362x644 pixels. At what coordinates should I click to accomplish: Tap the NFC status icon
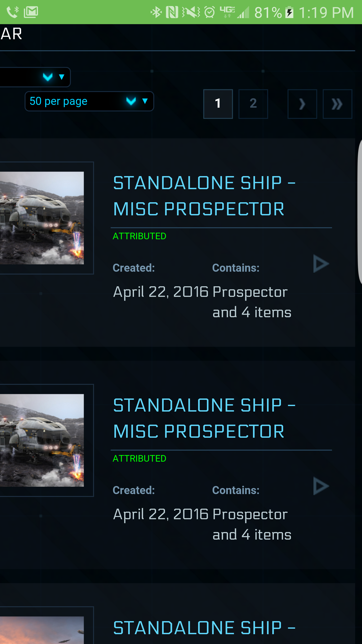tap(172, 12)
